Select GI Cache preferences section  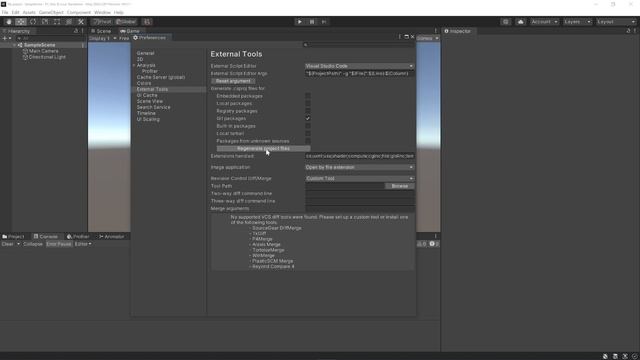pyautogui.click(x=147, y=95)
